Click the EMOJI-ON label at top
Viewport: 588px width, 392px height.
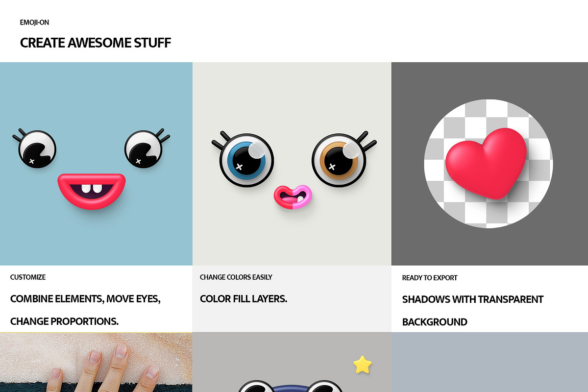click(34, 23)
